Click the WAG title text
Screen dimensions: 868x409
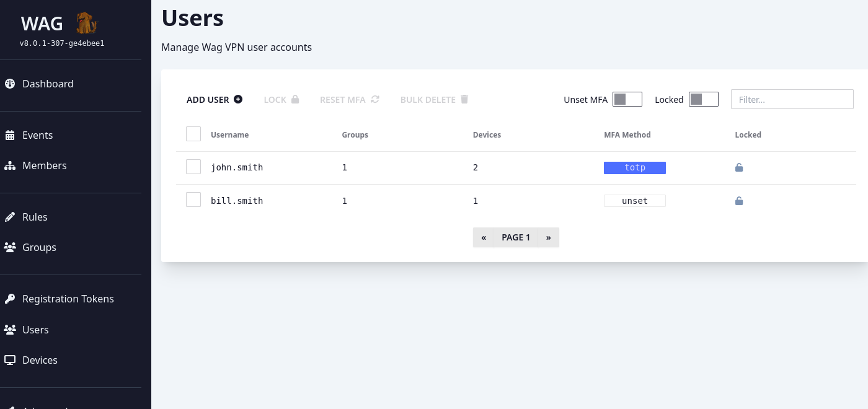[x=42, y=24]
